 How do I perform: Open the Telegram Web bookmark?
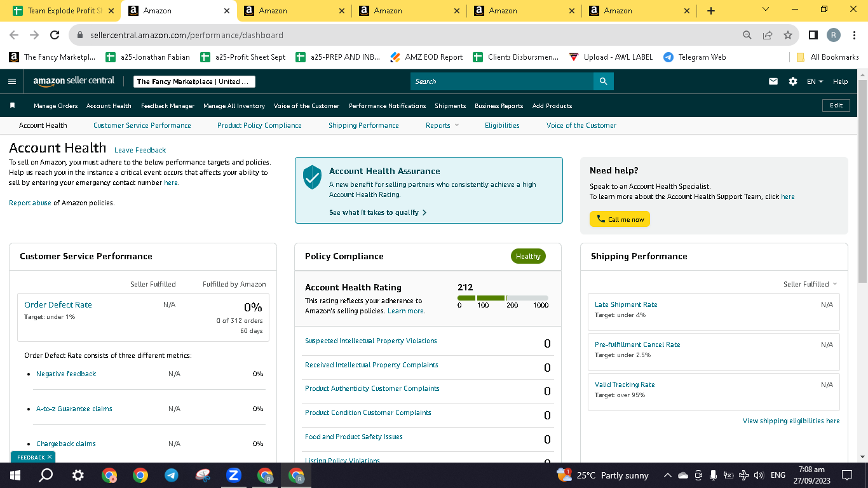point(695,57)
